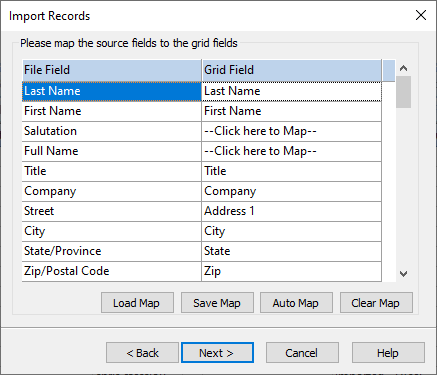The height and width of the screenshot is (375, 437).
Task: Select the Full Name file field
Action: pos(112,151)
